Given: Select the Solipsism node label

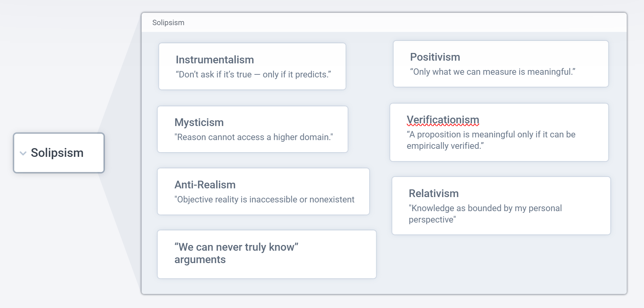Looking at the screenshot, I should click(57, 153).
